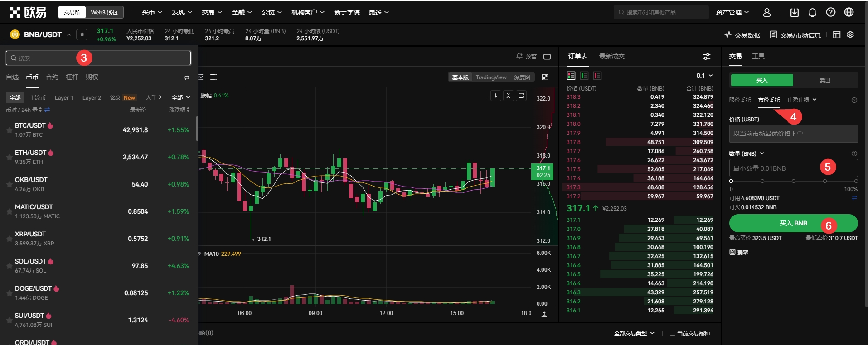
Task: Click the green 买入 BNB button
Action: (793, 223)
